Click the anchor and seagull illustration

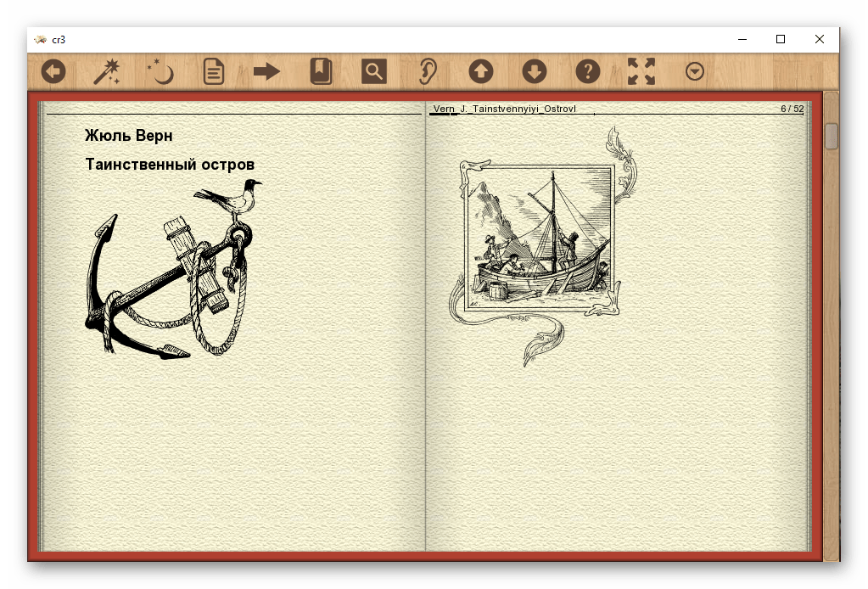[173, 268]
